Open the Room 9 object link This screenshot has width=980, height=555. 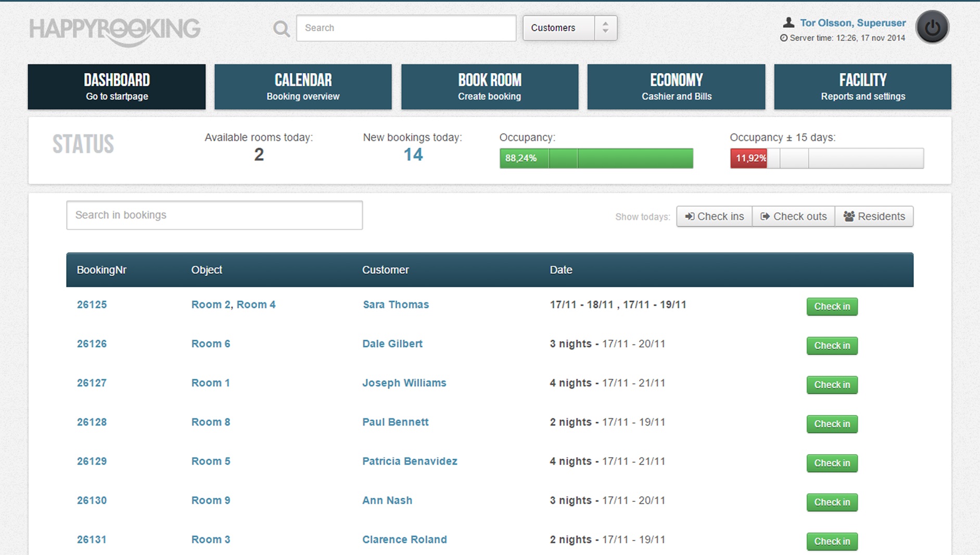(211, 500)
